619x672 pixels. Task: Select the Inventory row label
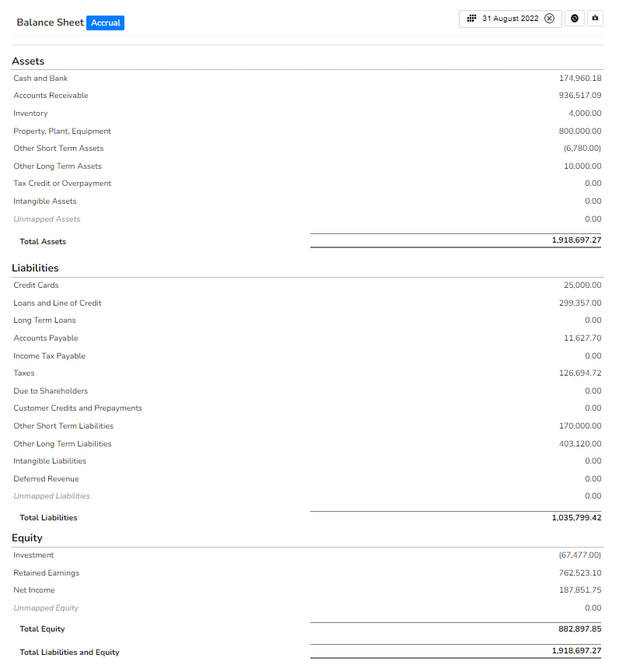30,113
